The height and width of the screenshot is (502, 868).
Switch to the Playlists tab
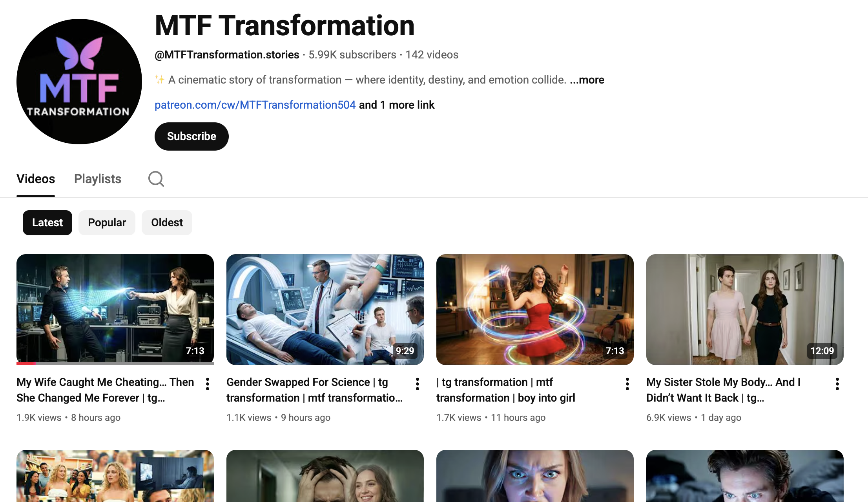pyautogui.click(x=98, y=179)
